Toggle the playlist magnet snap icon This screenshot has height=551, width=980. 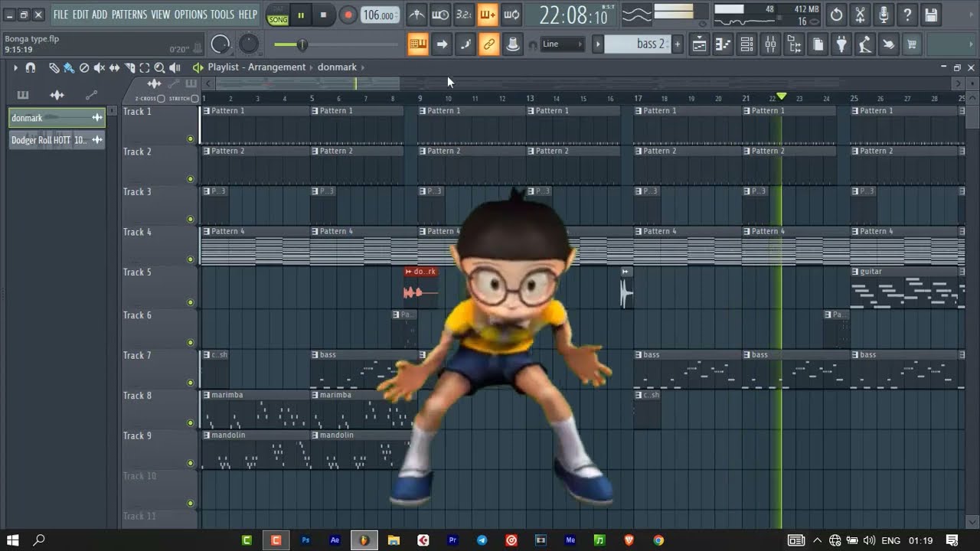point(31,68)
